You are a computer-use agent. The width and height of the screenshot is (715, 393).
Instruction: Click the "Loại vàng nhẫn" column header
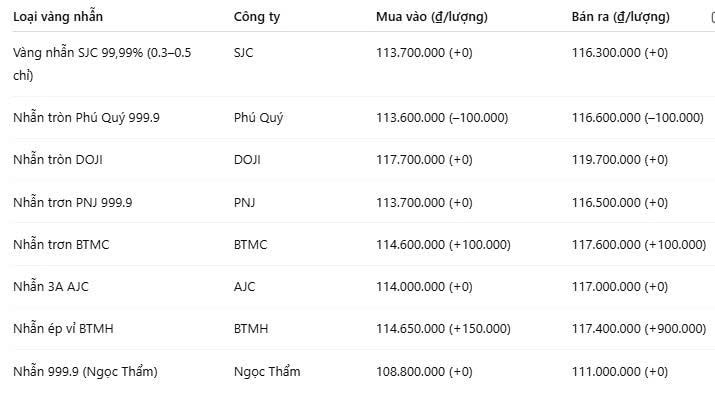click(x=58, y=17)
